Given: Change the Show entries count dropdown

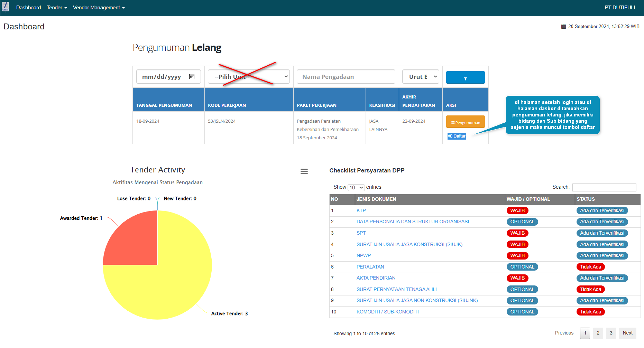Looking at the screenshot, I should pos(356,187).
